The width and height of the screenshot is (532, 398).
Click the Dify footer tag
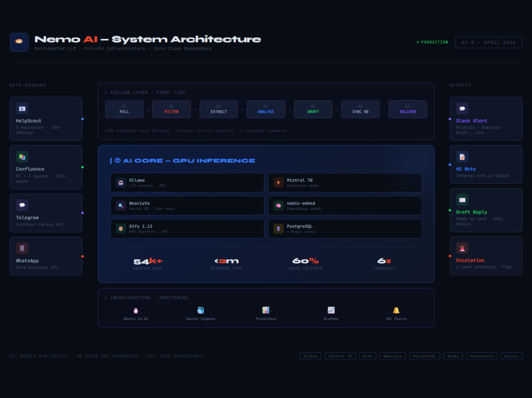[368, 357]
